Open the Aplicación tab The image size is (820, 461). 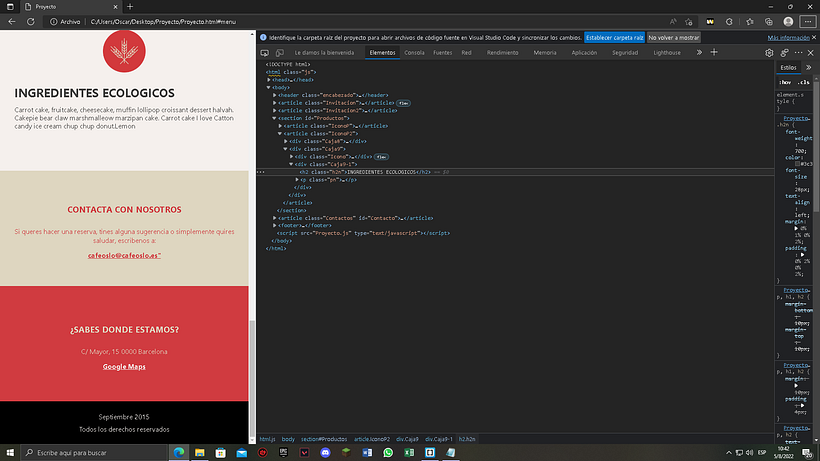tap(584, 53)
